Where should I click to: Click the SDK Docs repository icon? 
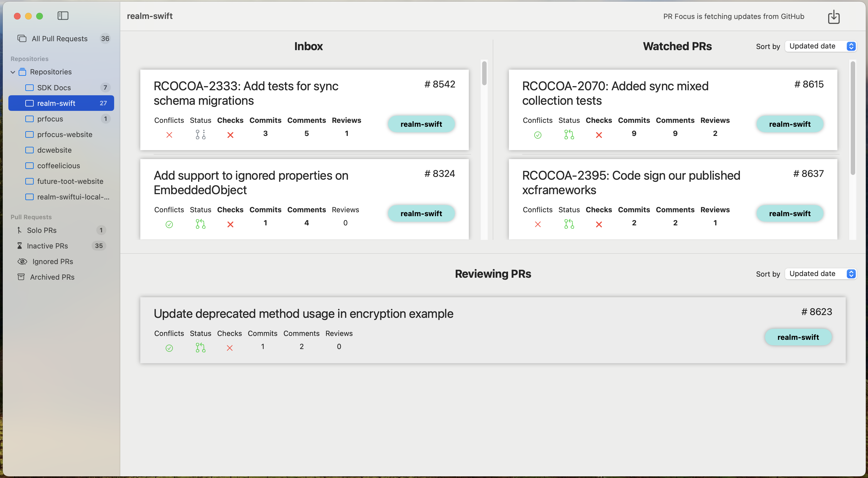point(30,88)
